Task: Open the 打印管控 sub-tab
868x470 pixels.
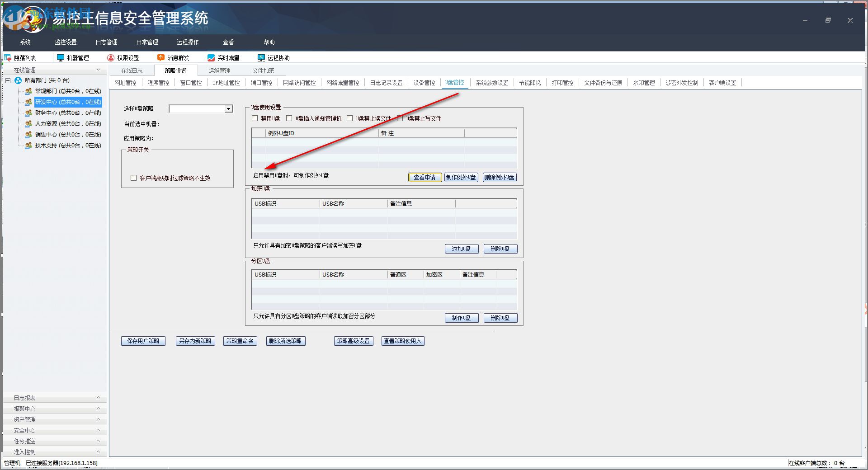Action: click(562, 83)
